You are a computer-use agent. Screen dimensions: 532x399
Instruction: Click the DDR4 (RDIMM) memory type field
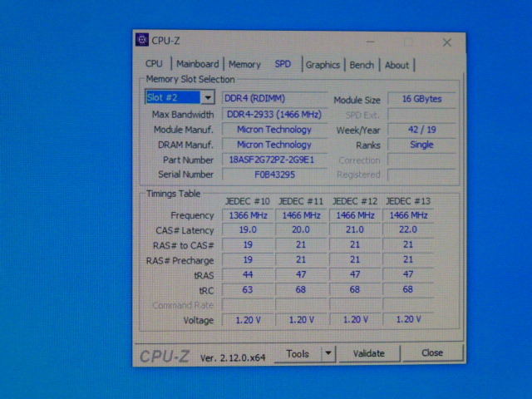[x=274, y=98]
